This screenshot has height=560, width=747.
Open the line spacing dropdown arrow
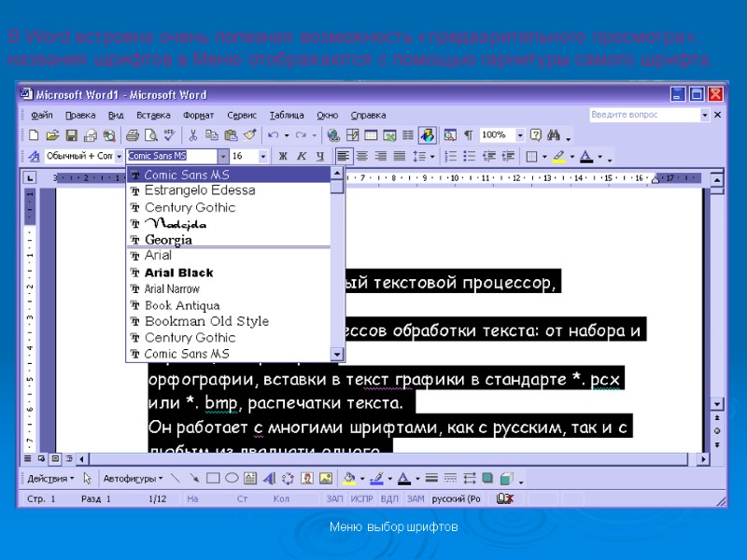432,156
